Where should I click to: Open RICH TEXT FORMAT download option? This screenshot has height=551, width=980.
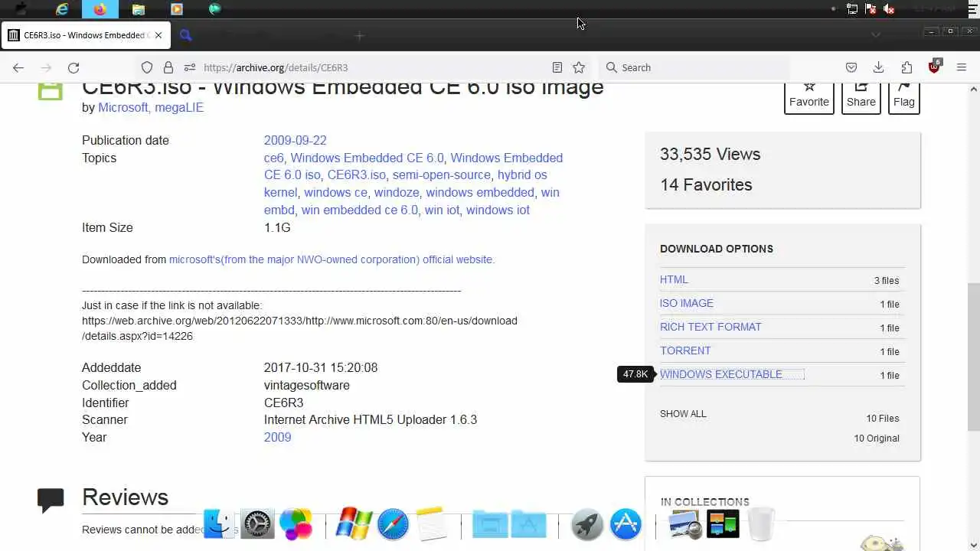(710, 328)
